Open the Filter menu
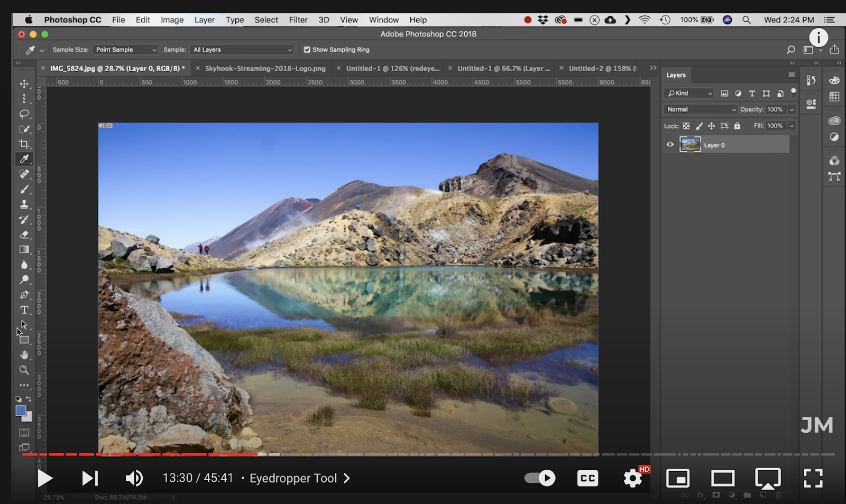The image size is (846, 504). (x=298, y=20)
